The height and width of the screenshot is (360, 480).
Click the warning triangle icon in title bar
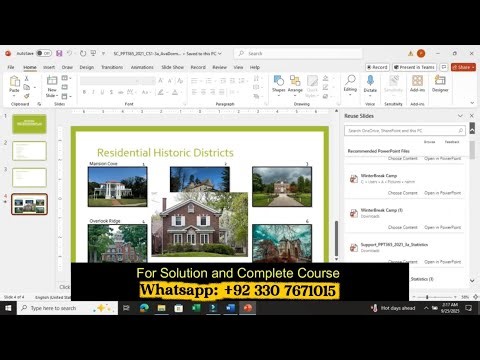pos(411,53)
